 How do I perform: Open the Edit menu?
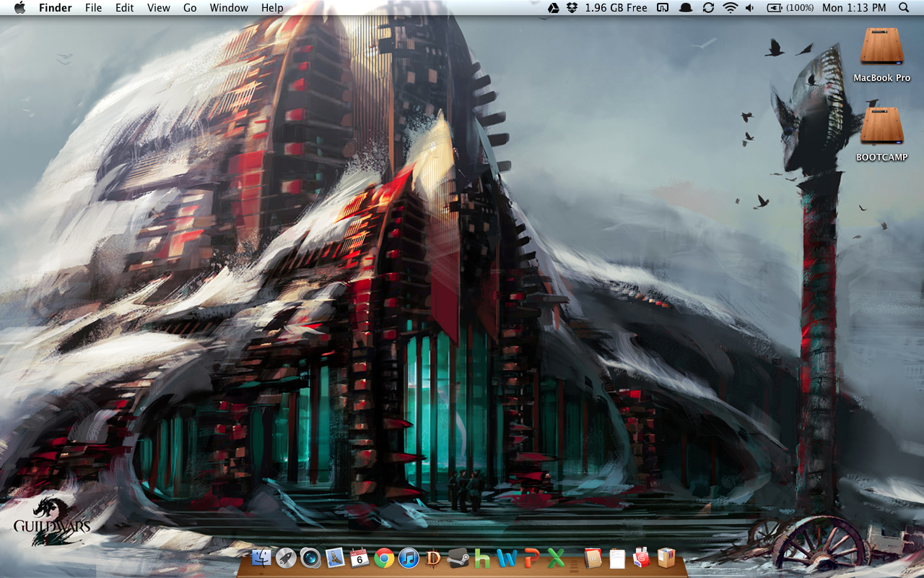coord(125,8)
